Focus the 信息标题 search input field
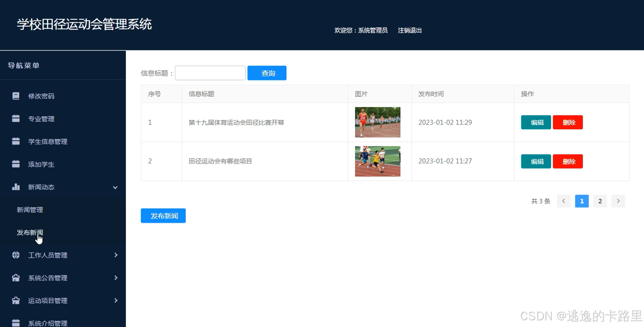 click(x=210, y=73)
